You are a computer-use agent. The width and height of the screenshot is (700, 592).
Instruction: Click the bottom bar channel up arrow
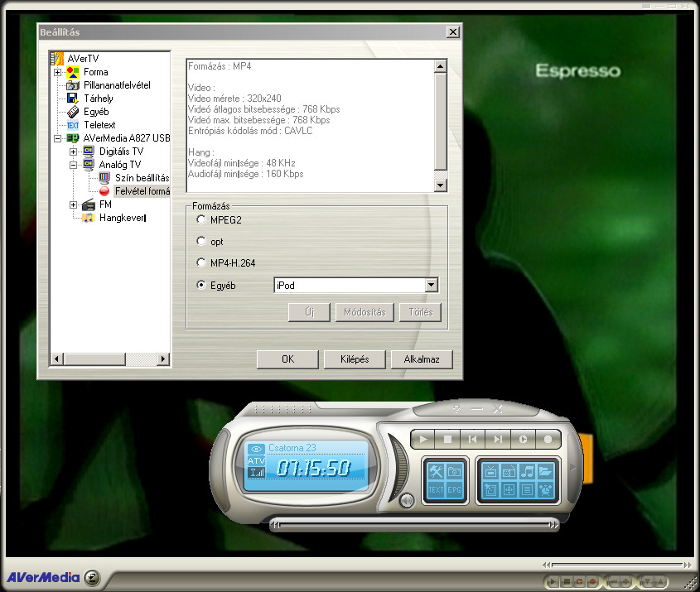pos(659,582)
